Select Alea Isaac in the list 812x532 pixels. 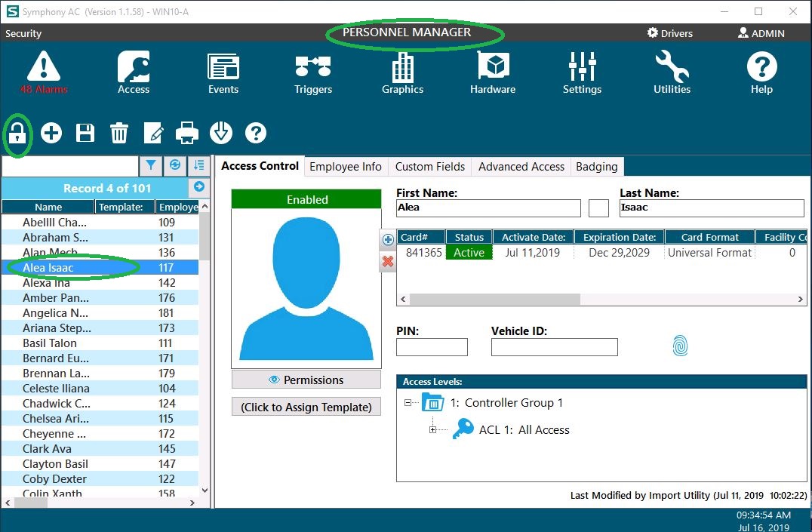(100, 267)
